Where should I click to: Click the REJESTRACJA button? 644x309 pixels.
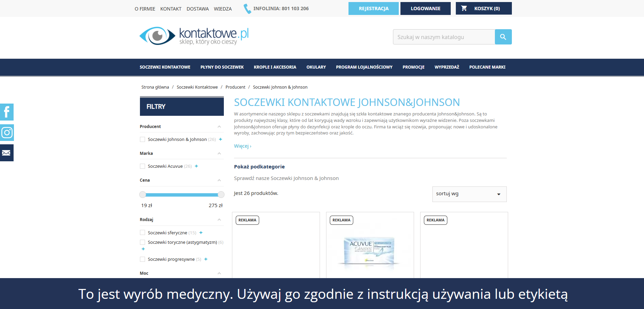(x=373, y=8)
